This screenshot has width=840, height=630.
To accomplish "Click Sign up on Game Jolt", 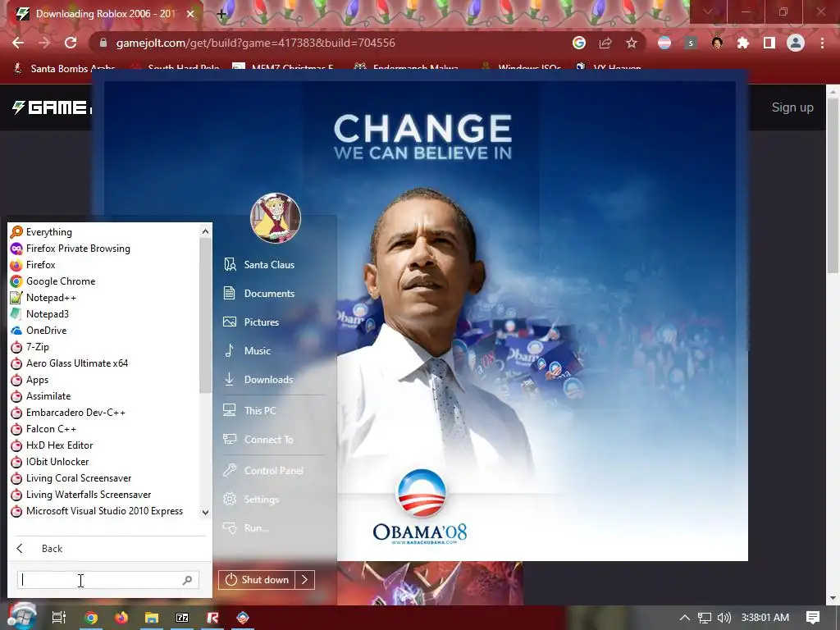I will click(x=792, y=107).
